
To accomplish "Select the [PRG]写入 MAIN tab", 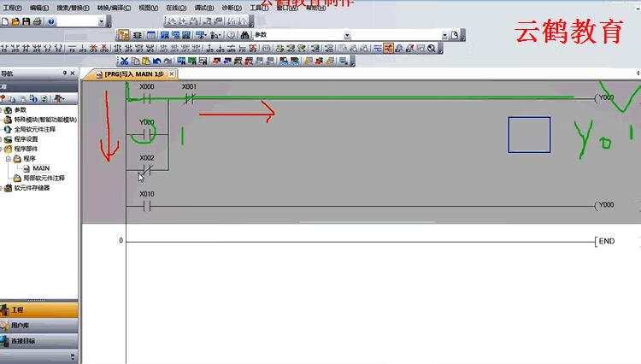I will (x=130, y=74).
